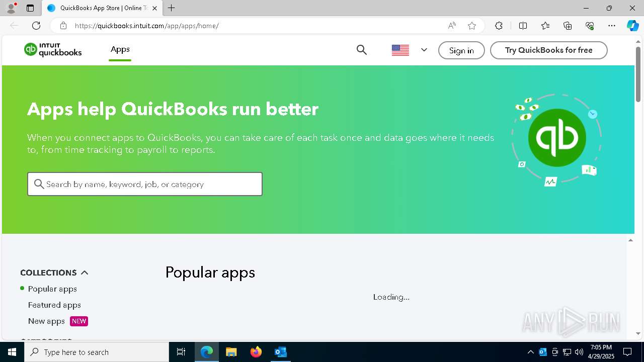
Task: Open the notification center icon
Action: [627, 352]
